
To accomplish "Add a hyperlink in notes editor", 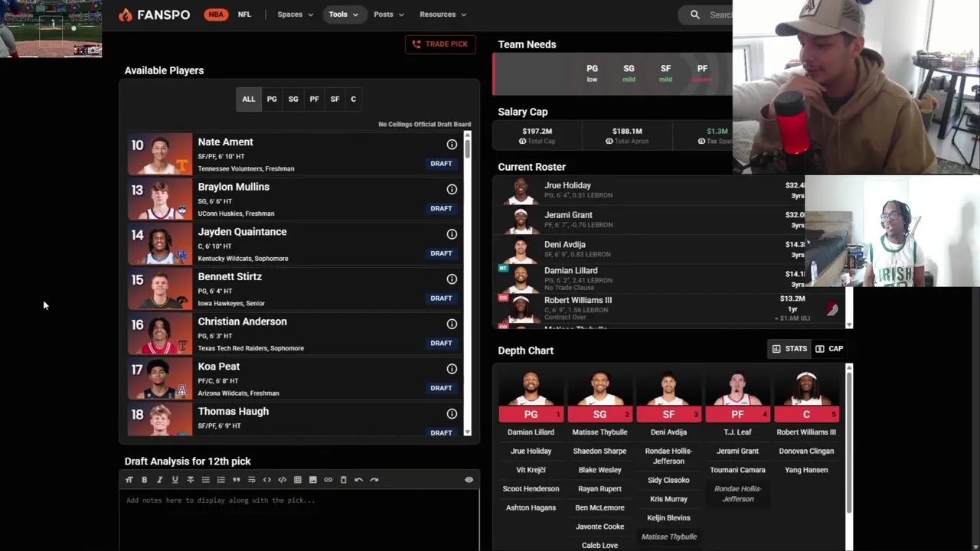I will (328, 480).
